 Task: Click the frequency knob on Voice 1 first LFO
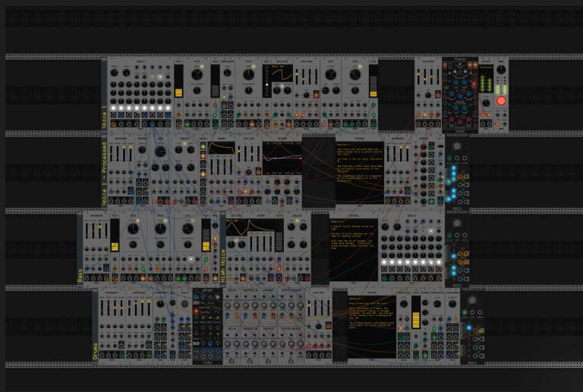coord(197,74)
